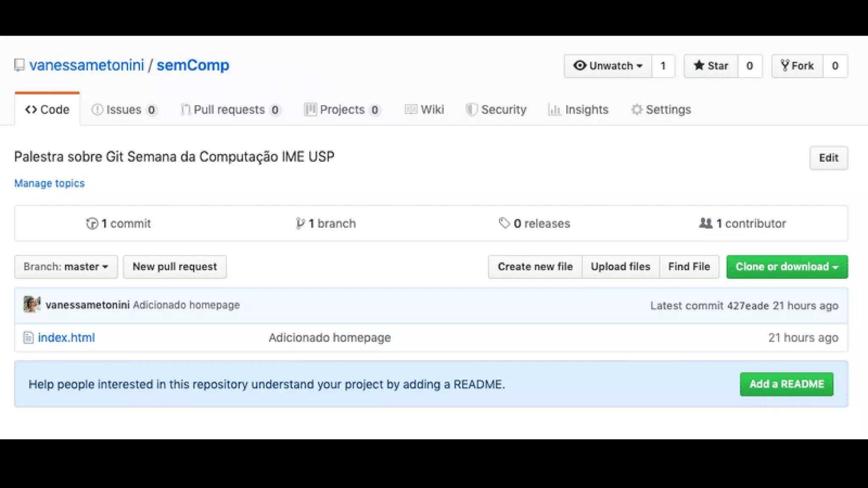Click the index.html file icon
Image resolution: width=868 pixels, height=488 pixels.
click(x=28, y=338)
